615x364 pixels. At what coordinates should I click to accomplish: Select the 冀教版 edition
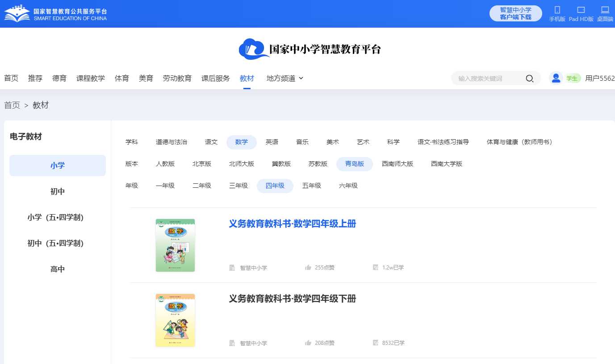tap(281, 164)
